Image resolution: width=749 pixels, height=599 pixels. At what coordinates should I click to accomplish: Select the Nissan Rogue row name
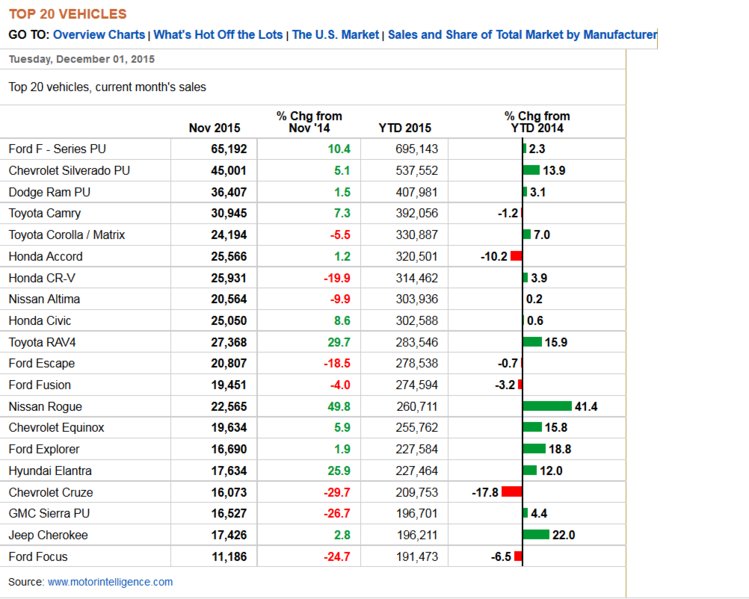(x=45, y=406)
